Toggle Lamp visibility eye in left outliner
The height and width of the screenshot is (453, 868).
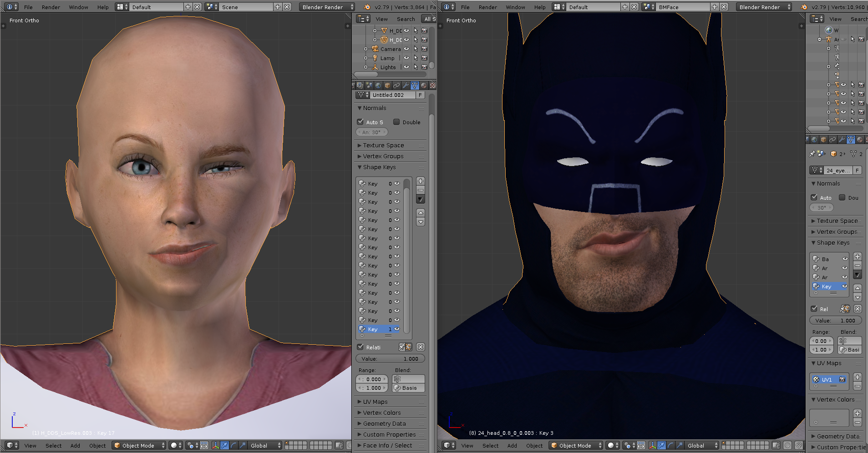click(406, 58)
